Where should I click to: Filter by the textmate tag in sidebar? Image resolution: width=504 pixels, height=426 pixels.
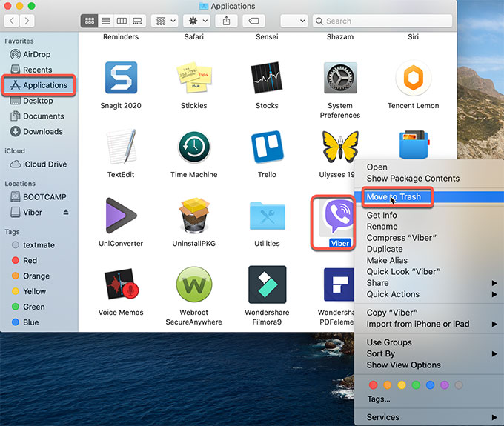coord(39,245)
